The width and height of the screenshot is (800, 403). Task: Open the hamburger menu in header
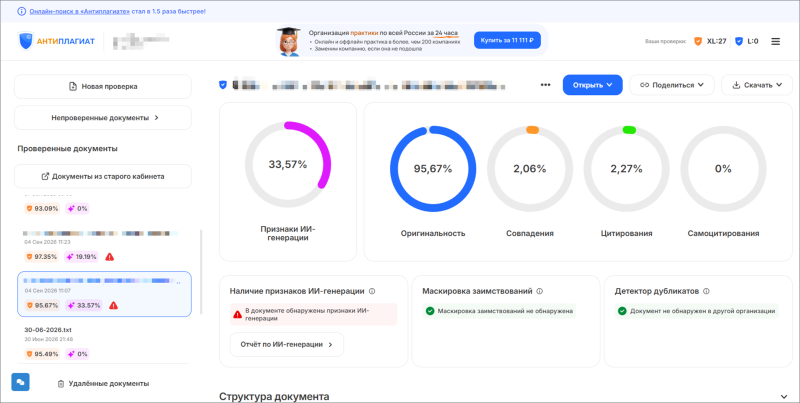coord(776,41)
